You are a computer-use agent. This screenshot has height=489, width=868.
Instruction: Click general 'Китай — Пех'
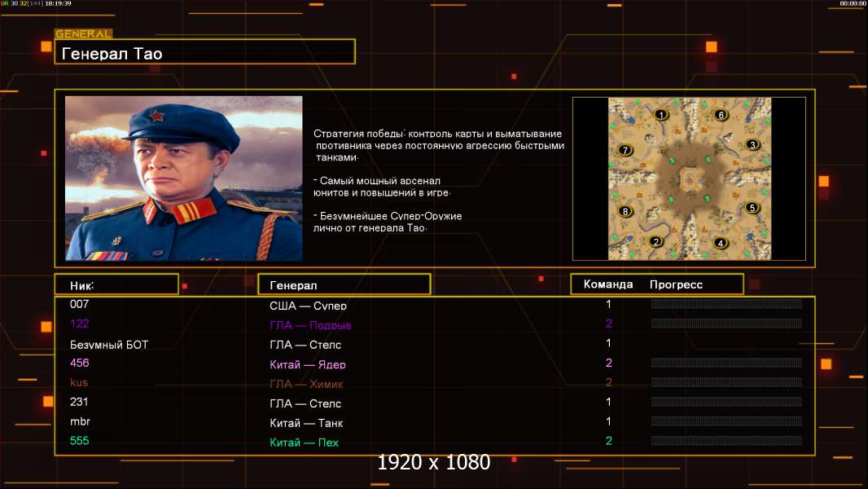[x=304, y=443]
